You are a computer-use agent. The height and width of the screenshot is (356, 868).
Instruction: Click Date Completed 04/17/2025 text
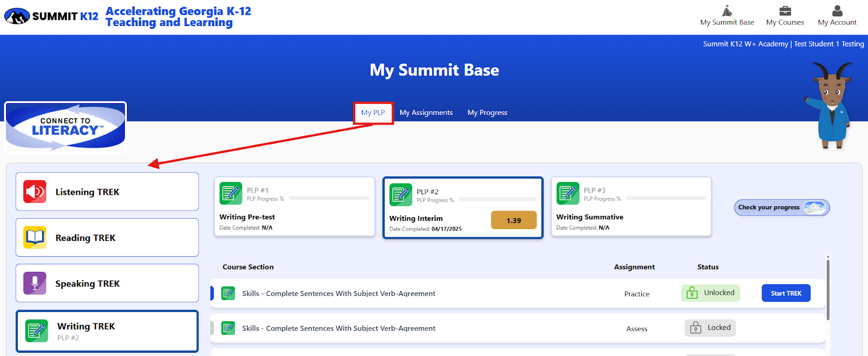[x=425, y=229]
